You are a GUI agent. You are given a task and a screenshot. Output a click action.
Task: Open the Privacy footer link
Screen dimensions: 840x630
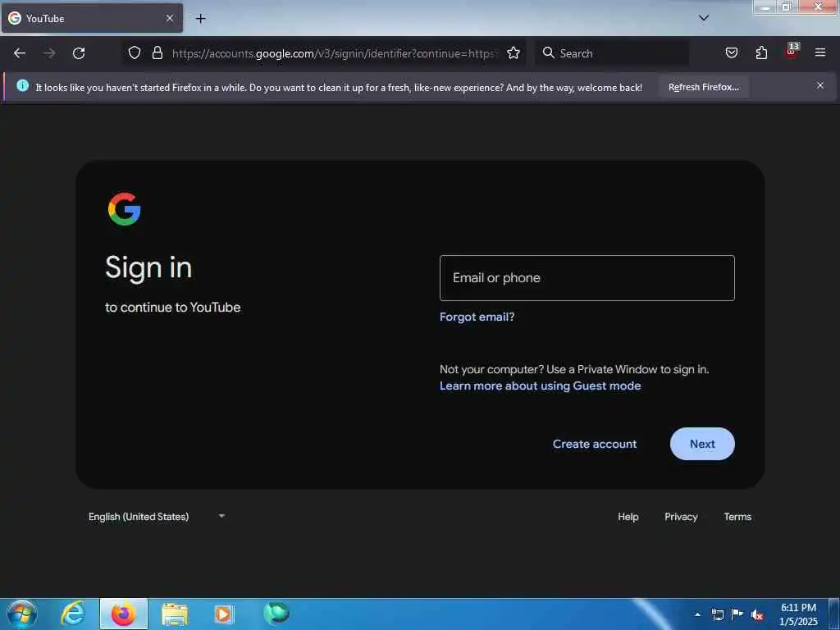pyautogui.click(x=681, y=517)
